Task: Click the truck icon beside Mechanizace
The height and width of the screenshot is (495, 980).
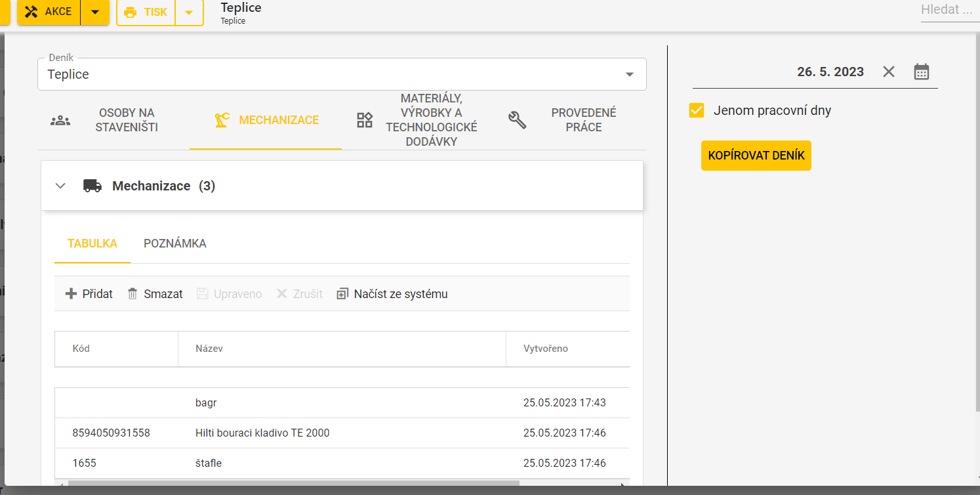Action: [92, 186]
